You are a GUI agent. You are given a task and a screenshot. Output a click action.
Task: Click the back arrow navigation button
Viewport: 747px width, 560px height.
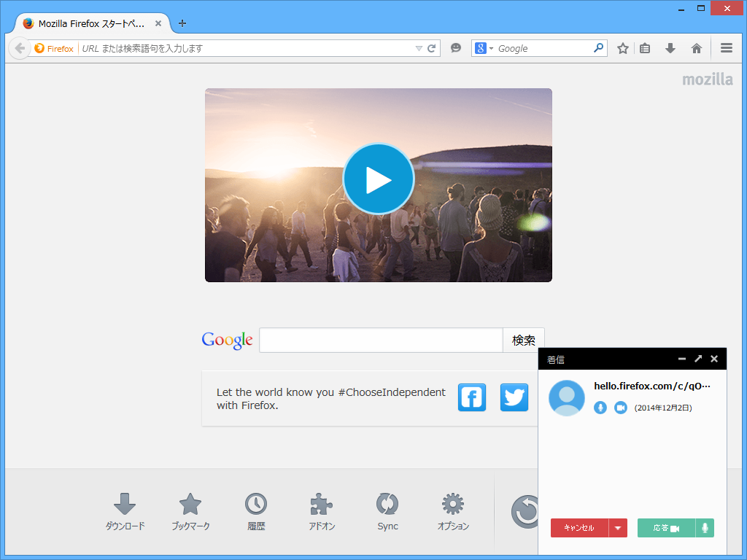click(20, 48)
